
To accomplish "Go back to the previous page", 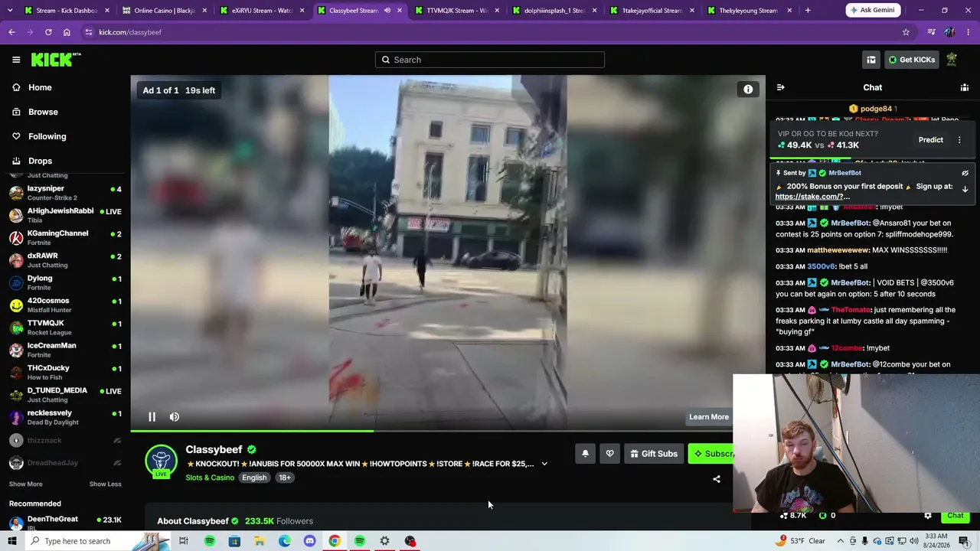I will [11, 32].
